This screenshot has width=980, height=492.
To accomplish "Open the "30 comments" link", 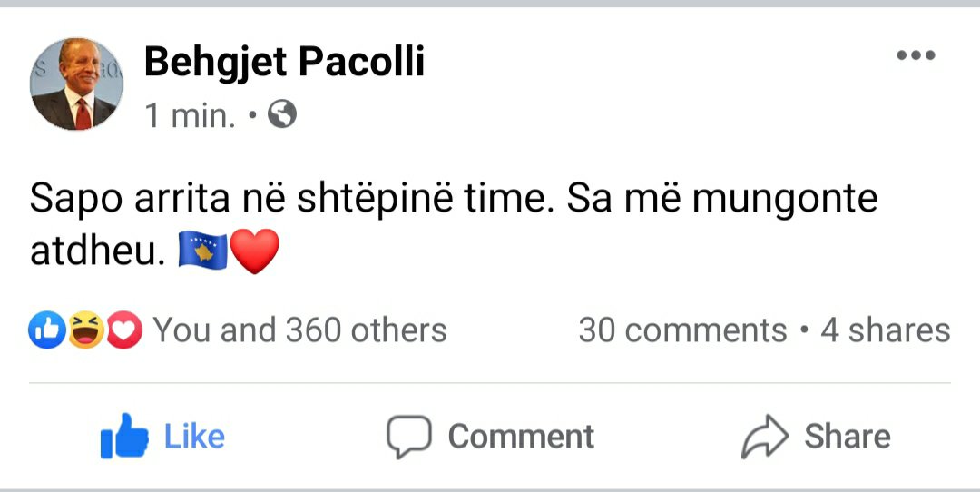I will [682, 330].
